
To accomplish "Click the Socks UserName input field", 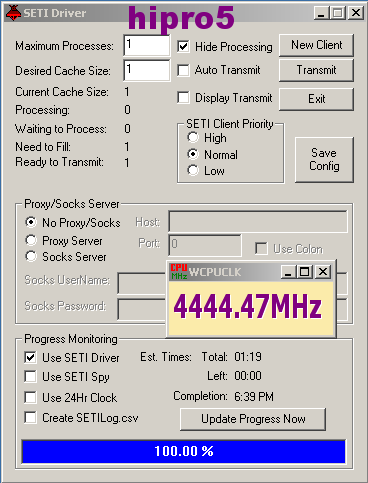I will pos(142,283).
